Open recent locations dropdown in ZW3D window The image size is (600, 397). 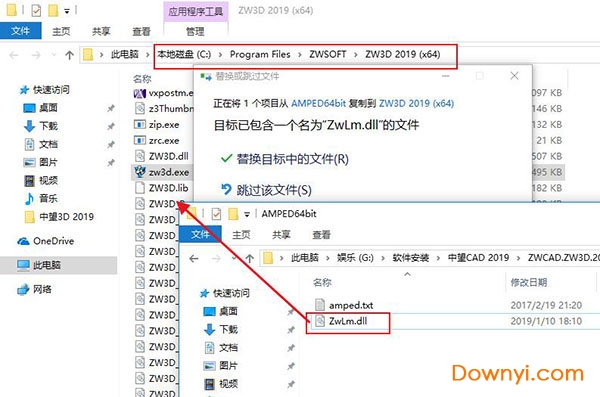54,55
